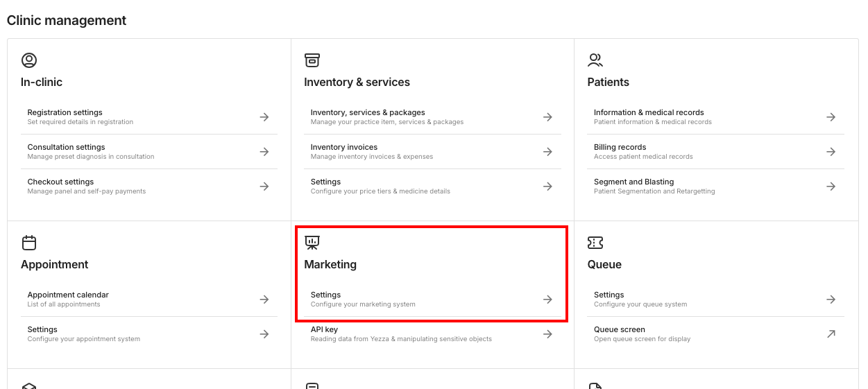This screenshot has width=868, height=389.
Task: Open Inventory, services & packages
Action: 432,117
